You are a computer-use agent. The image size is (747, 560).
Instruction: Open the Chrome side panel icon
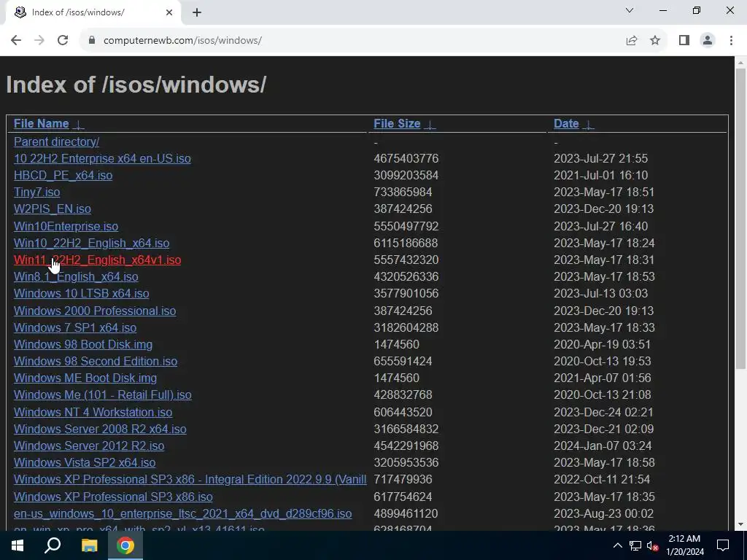tap(684, 41)
